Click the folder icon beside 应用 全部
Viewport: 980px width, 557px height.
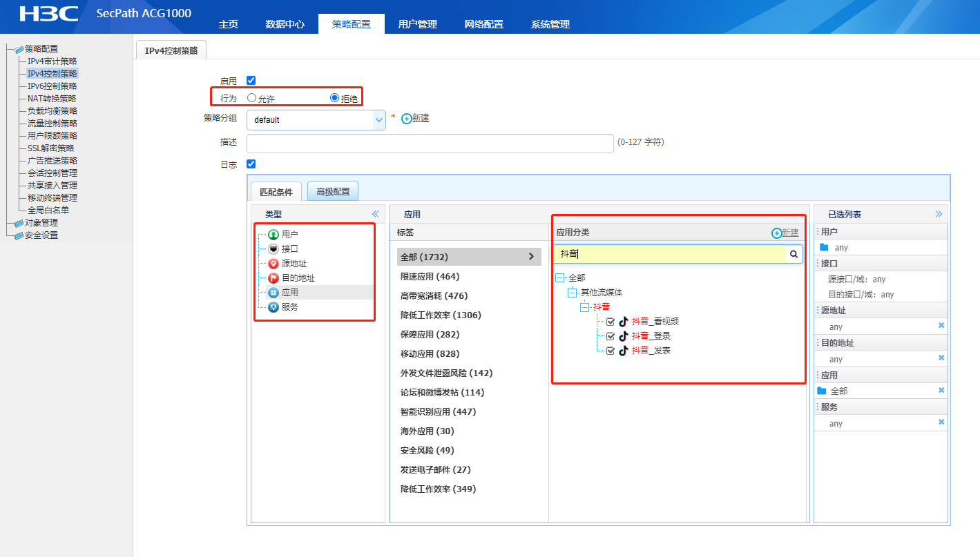click(822, 391)
